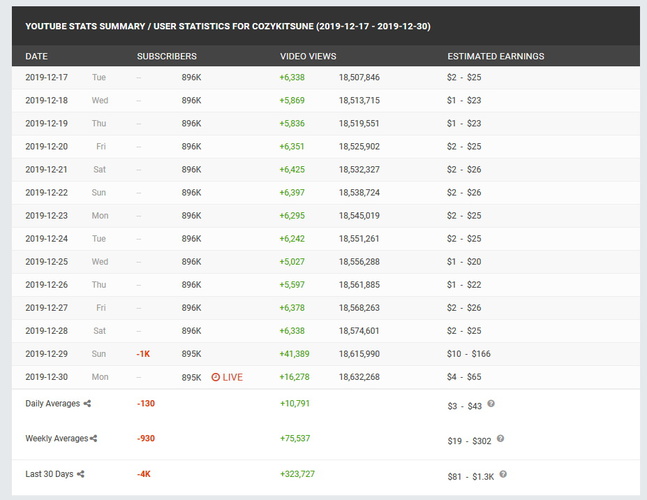Click the DATE column header
Screen dimensions: 647x500
point(36,56)
